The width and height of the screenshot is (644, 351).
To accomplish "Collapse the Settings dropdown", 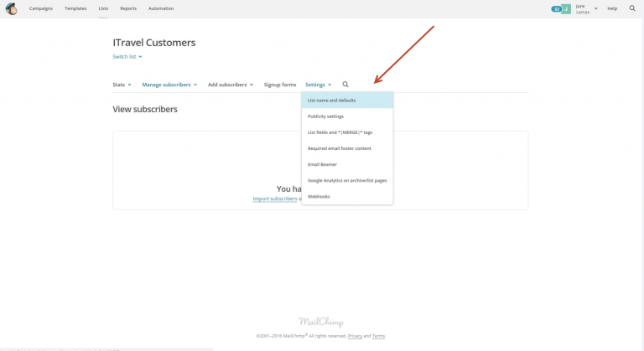I will point(319,85).
